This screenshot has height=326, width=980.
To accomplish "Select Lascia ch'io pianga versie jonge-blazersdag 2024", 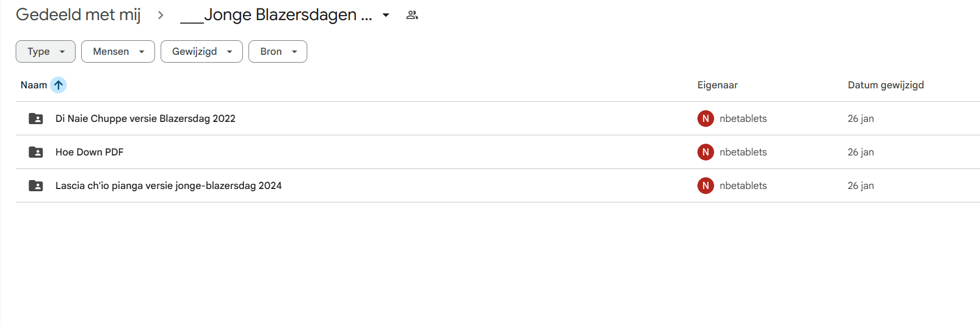I will pyautogui.click(x=168, y=186).
